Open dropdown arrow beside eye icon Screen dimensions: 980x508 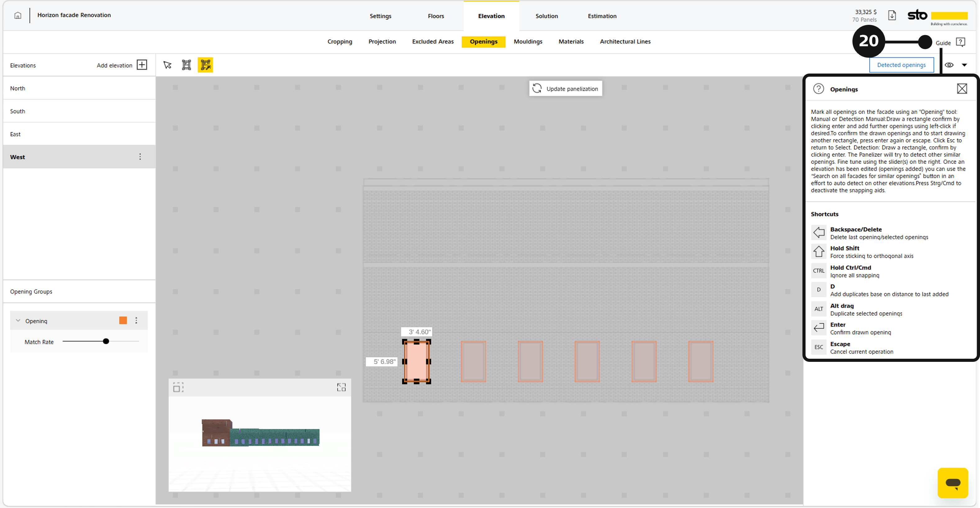(x=964, y=65)
